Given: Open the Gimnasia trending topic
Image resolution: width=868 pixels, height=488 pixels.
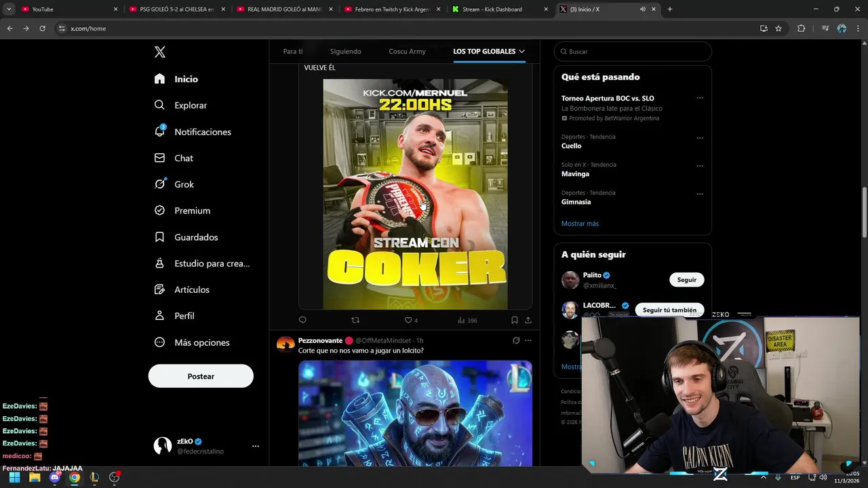Looking at the screenshot, I should [x=576, y=202].
